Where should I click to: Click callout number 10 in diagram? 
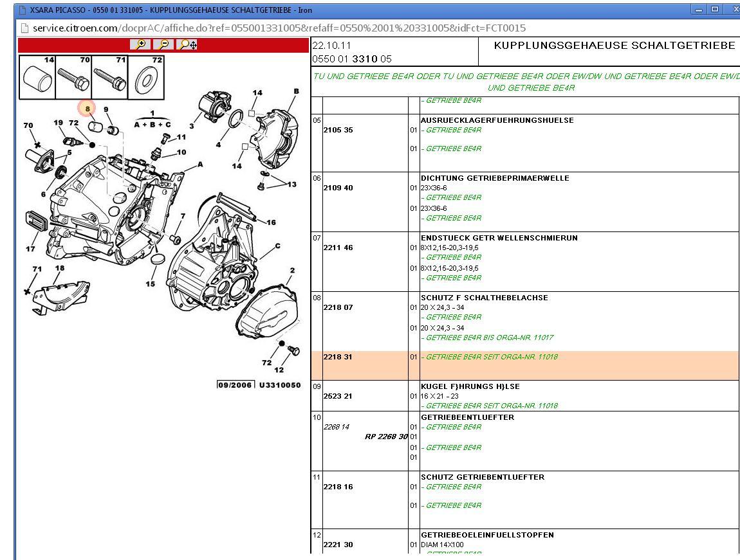click(181, 152)
